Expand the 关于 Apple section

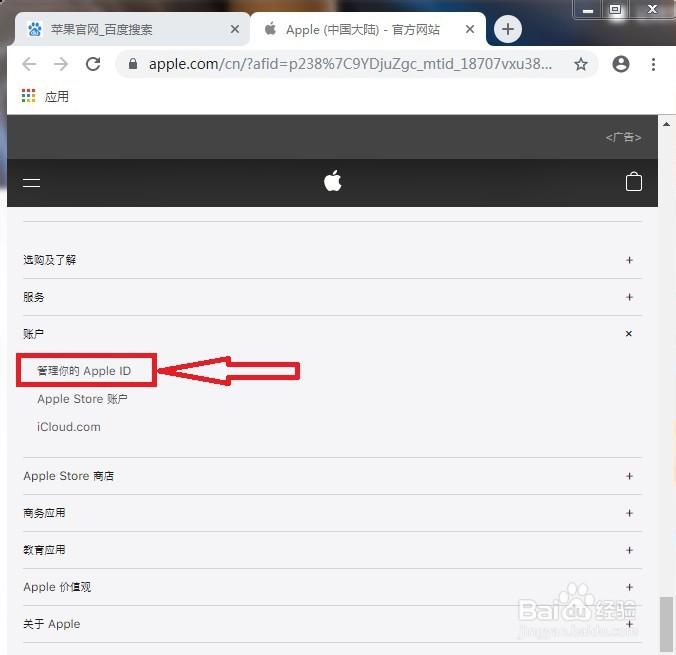click(332, 624)
